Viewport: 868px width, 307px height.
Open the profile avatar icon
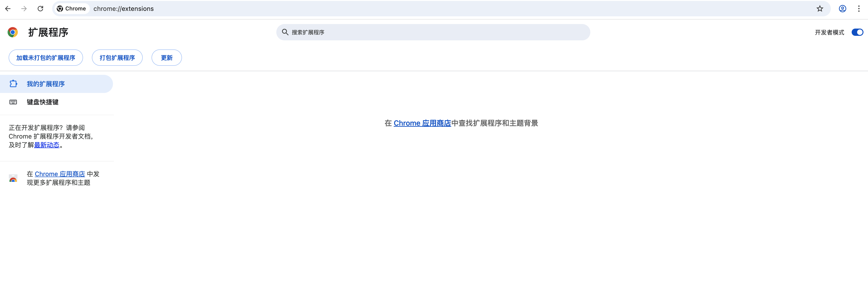[842, 9]
